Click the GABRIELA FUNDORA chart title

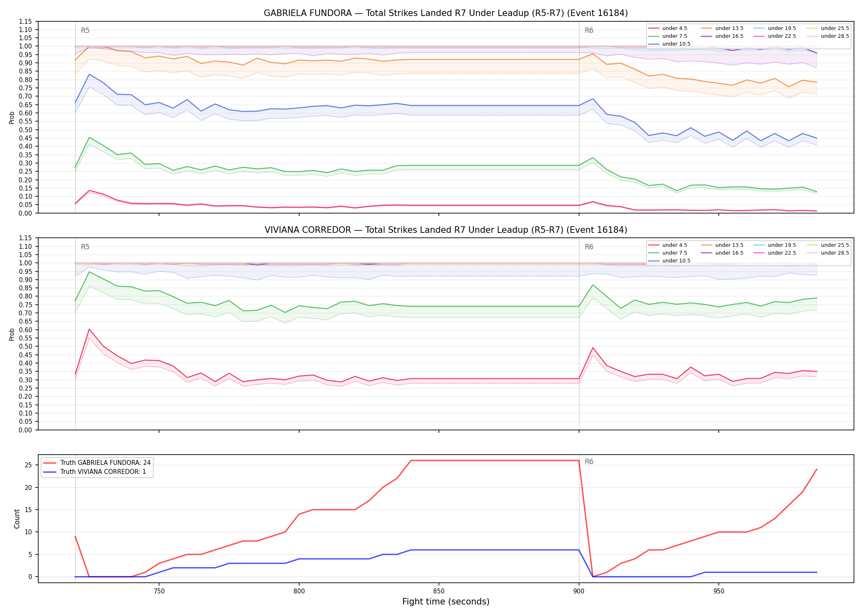(445, 13)
